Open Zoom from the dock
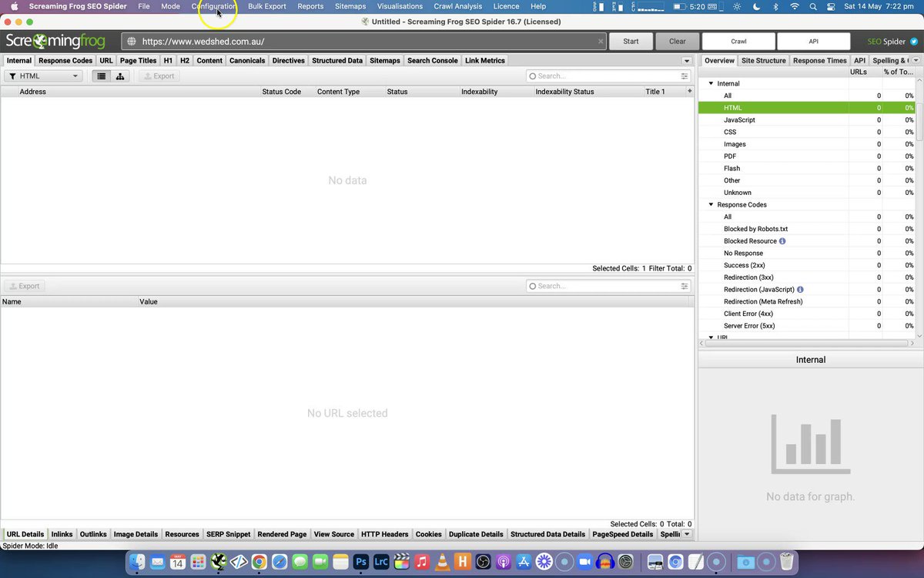 [584, 562]
